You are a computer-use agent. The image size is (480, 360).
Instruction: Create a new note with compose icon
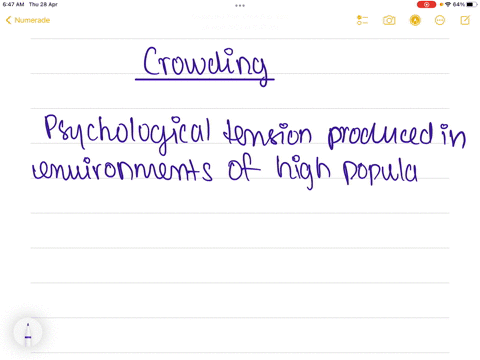coord(465,20)
